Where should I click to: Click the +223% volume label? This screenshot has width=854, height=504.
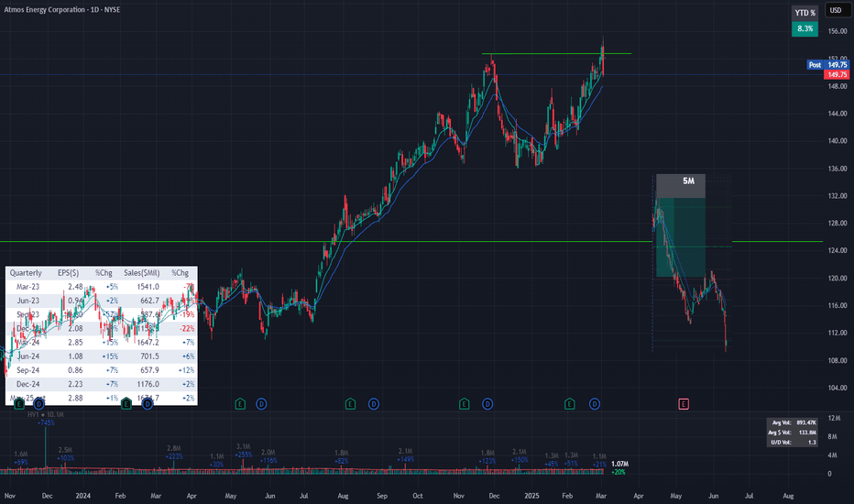(174, 456)
